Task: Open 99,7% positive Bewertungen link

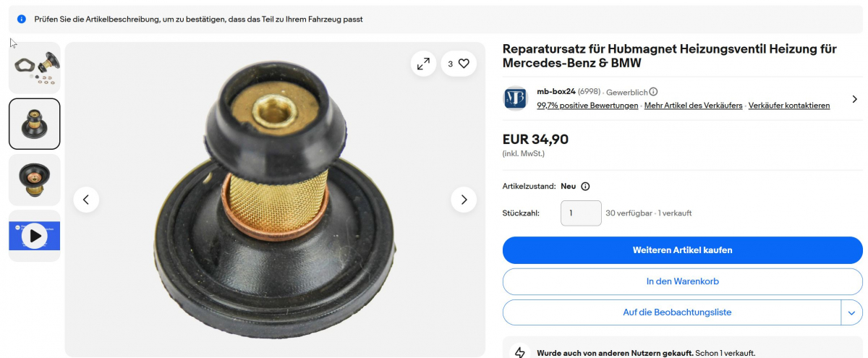Action: (587, 106)
